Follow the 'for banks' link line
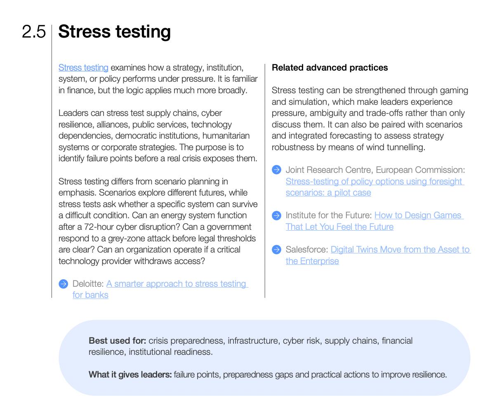Viewport: 504px width, 420px height. tap(90, 295)
